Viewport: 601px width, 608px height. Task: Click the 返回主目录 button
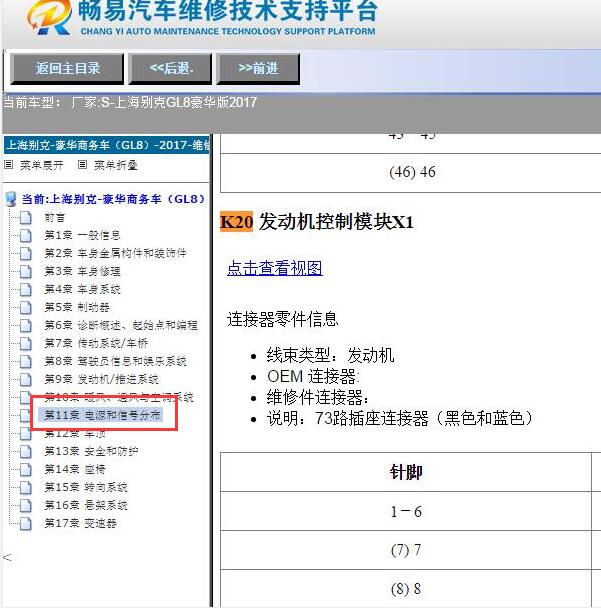67,69
